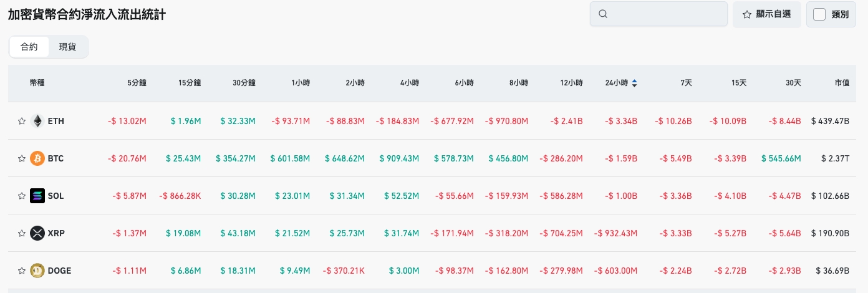Click the search magnifier icon
The width and height of the screenshot is (868, 293).
(x=602, y=14)
